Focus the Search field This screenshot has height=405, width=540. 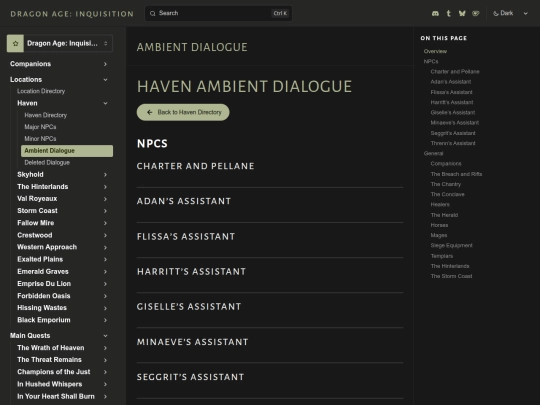[x=218, y=13]
